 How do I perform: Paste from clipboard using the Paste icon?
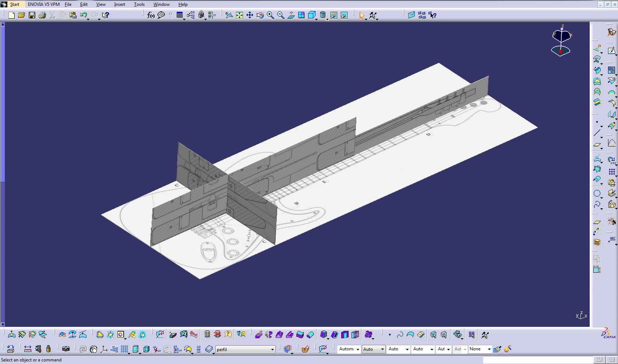pyautogui.click(x=73, y=15)
